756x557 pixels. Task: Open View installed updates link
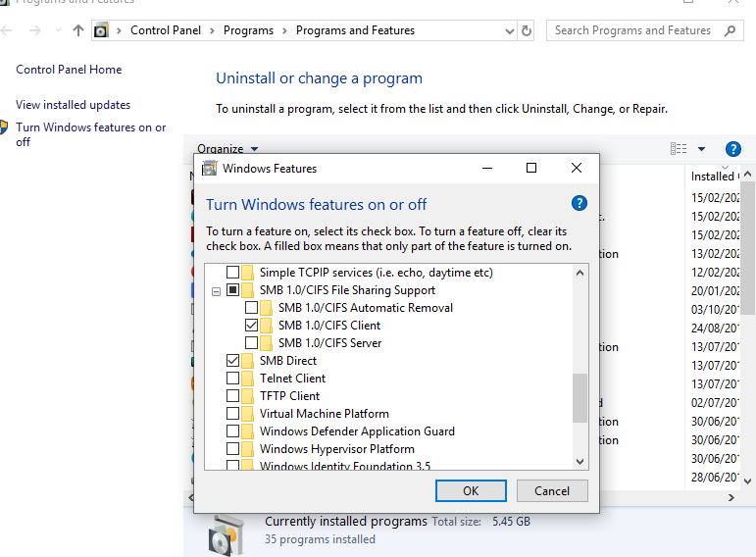[73, 105]
